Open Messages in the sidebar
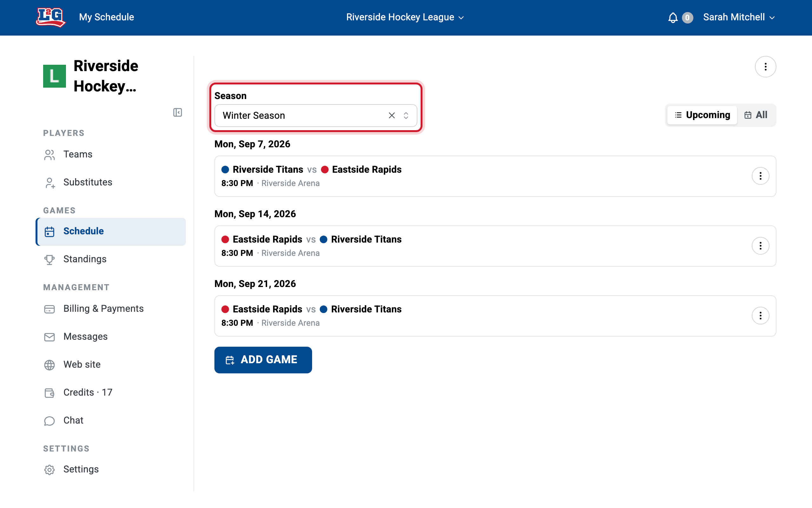812x508 pixels. [111, 337]
